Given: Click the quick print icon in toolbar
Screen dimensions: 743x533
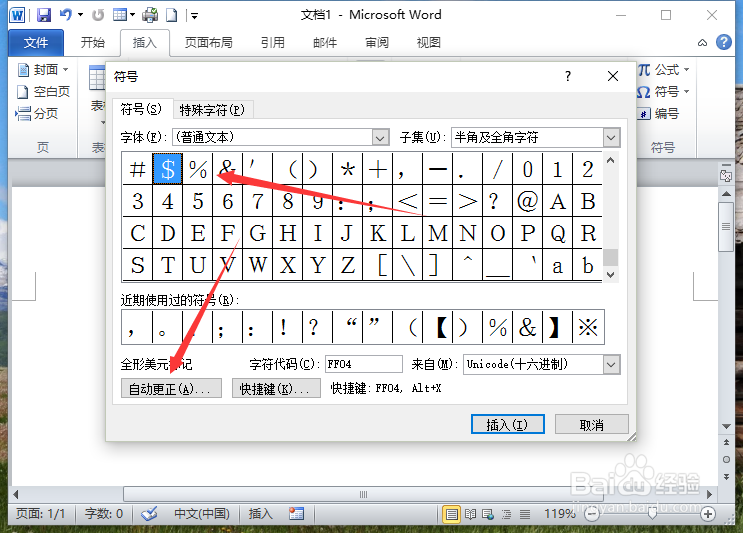Looking at the screenshot, I should click(150, 15).
